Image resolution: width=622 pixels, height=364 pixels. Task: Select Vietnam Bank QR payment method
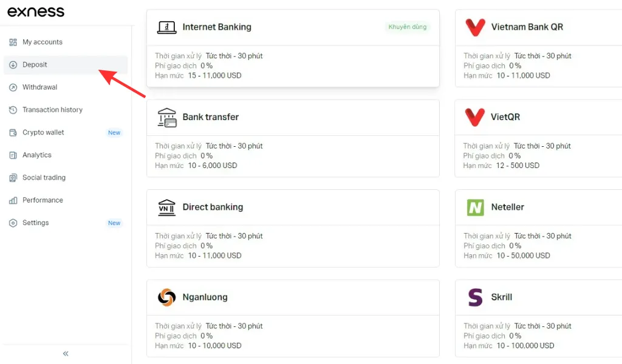pos(538,49)
